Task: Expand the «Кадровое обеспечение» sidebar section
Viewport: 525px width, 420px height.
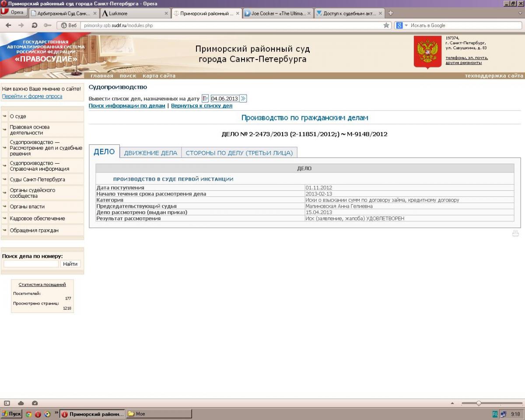Action: click(37, 218)
